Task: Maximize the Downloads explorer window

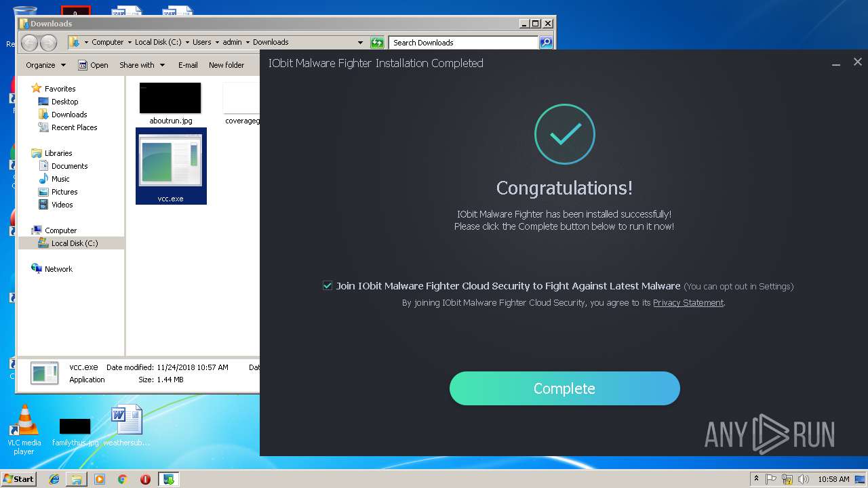Action: pyautogui.click(x=535, y=23)
